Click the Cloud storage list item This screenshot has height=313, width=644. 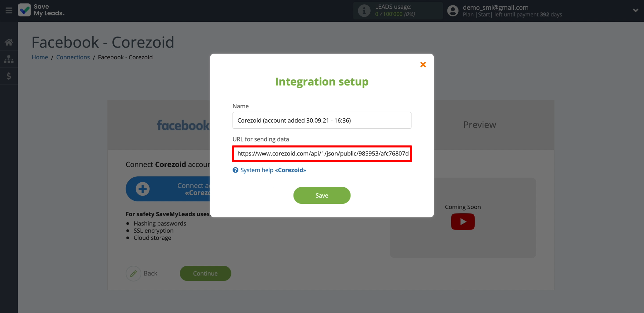(x=152, y=238)
